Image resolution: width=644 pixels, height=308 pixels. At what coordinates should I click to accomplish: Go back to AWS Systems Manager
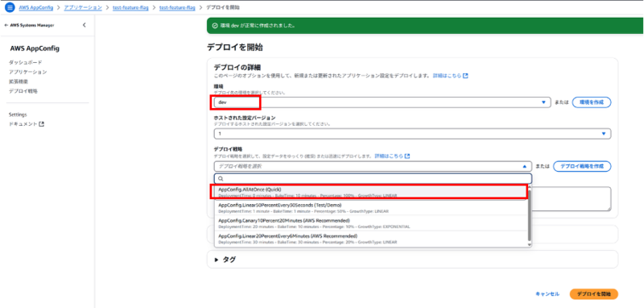pyautogui.click(x=29, y=25)
